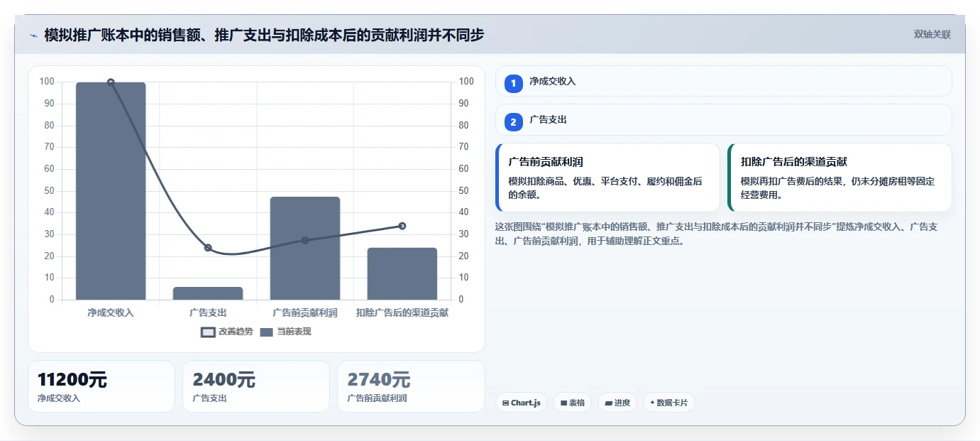Click the summary paragraph starting 这张图围绕
This screenshot has width=980, height=441.
point(717,234)
